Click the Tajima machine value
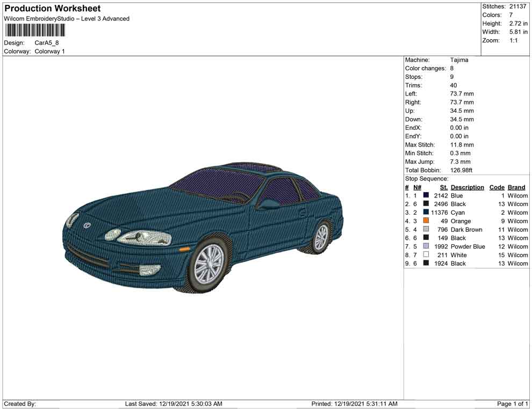The image size is (532, 409). 459,60
